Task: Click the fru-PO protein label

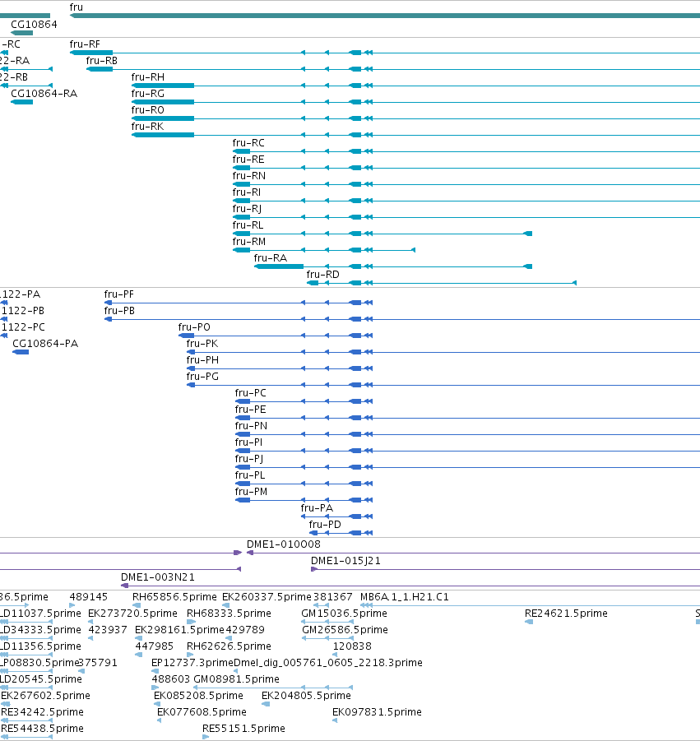Action: (x=194, y=327)
